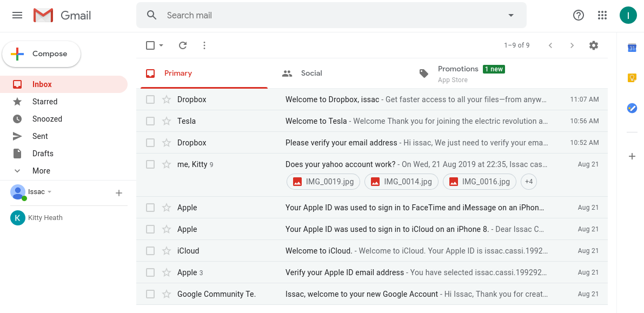Tick the checkbox for first Dropbox email

coord(150,99)
